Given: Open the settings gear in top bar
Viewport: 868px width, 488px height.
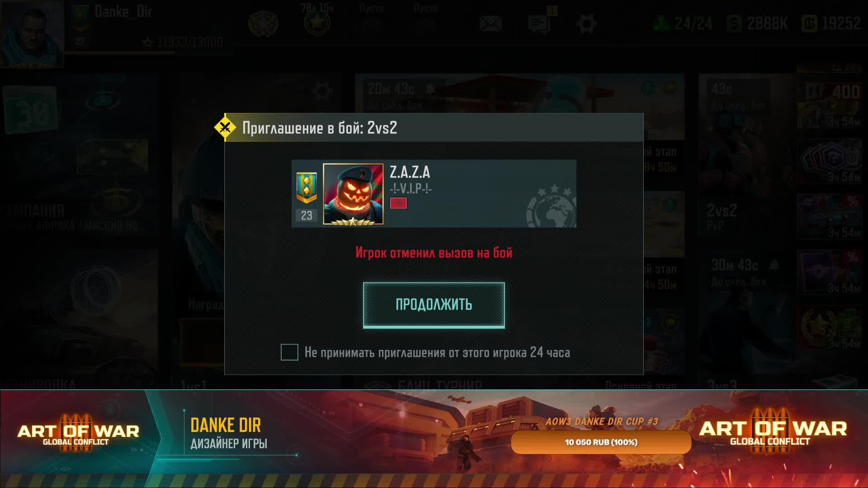Looking at the screenshot, I should pos(586,23).
